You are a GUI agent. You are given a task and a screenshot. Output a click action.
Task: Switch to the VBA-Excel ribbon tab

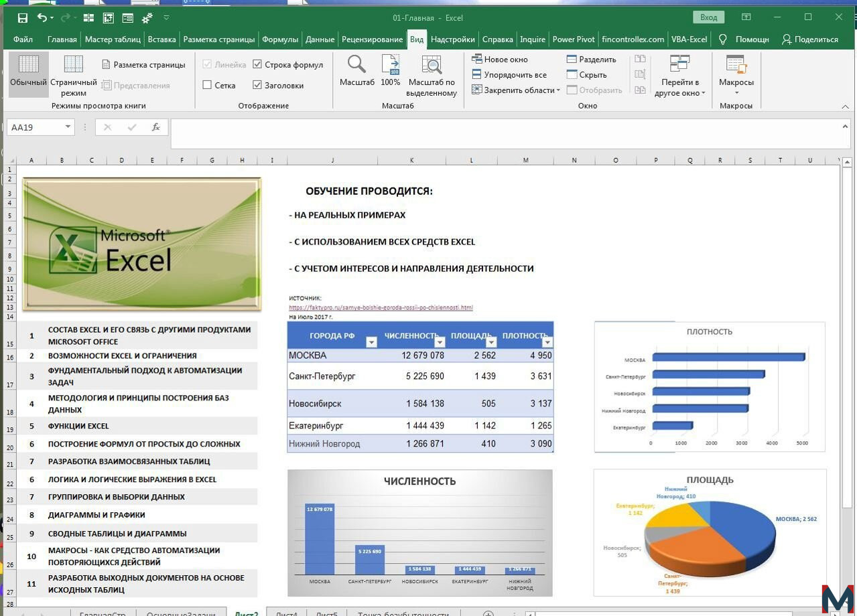click(689, 40)
